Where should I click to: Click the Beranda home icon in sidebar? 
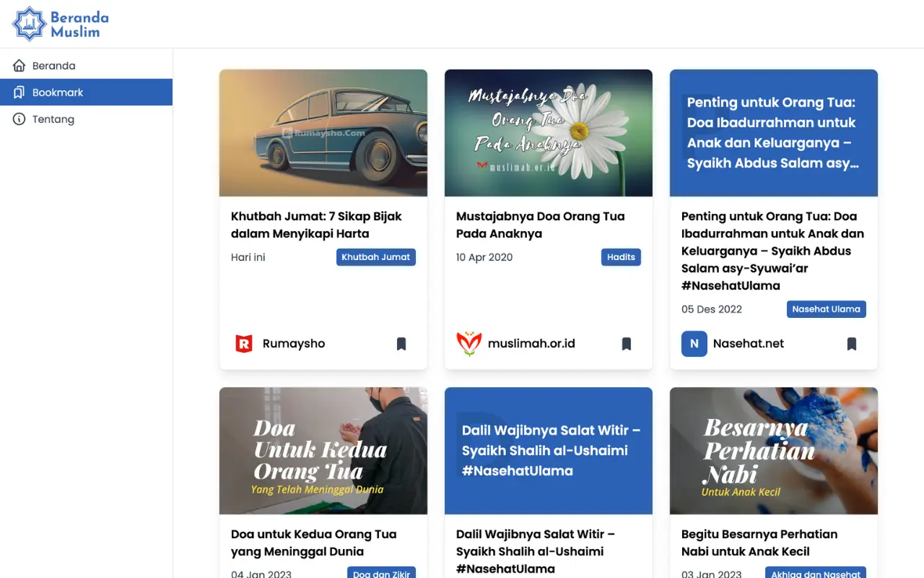[x=19, y=66]
